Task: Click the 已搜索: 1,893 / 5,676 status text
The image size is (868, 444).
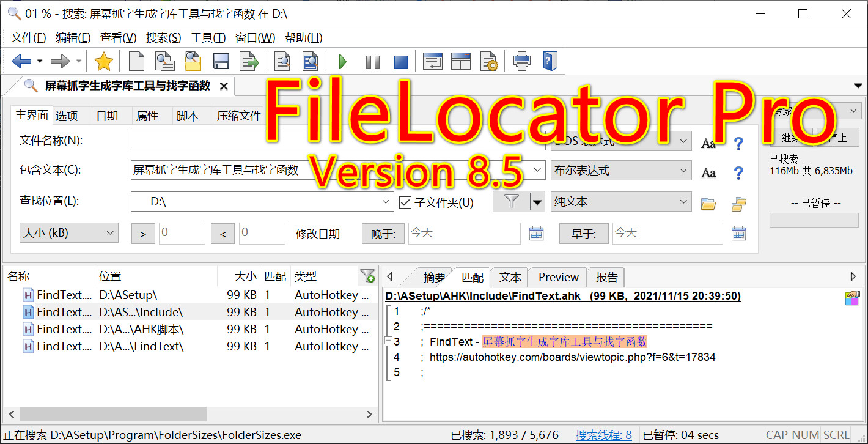Action: coord(505,435)
